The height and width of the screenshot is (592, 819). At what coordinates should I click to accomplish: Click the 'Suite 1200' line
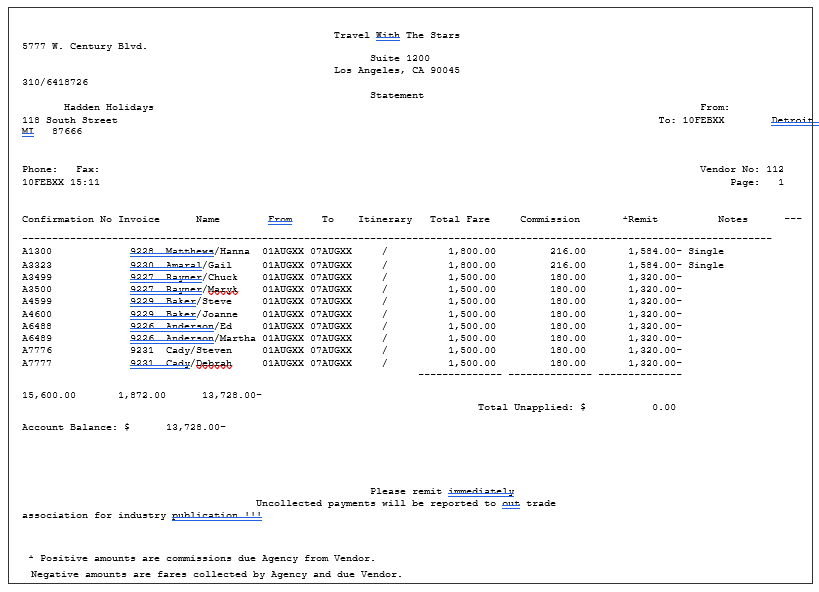click(400, 58)
